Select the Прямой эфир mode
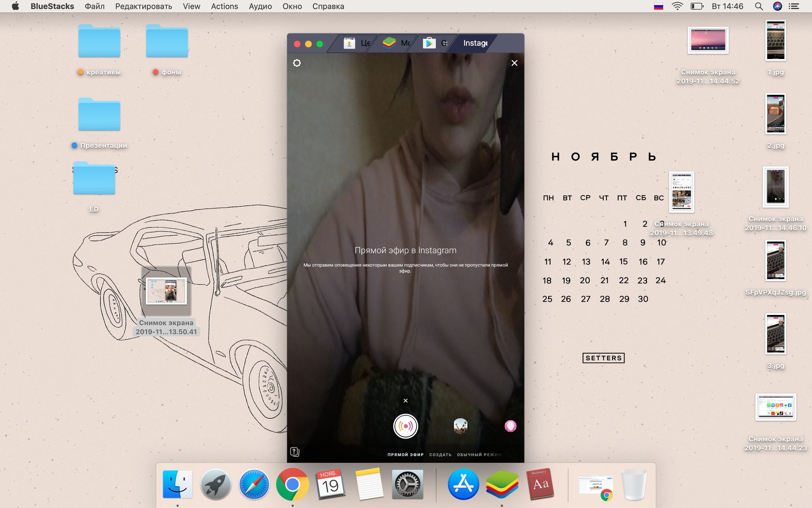The height and width of the screenshot is (508, 812). (x=405, y=455)
